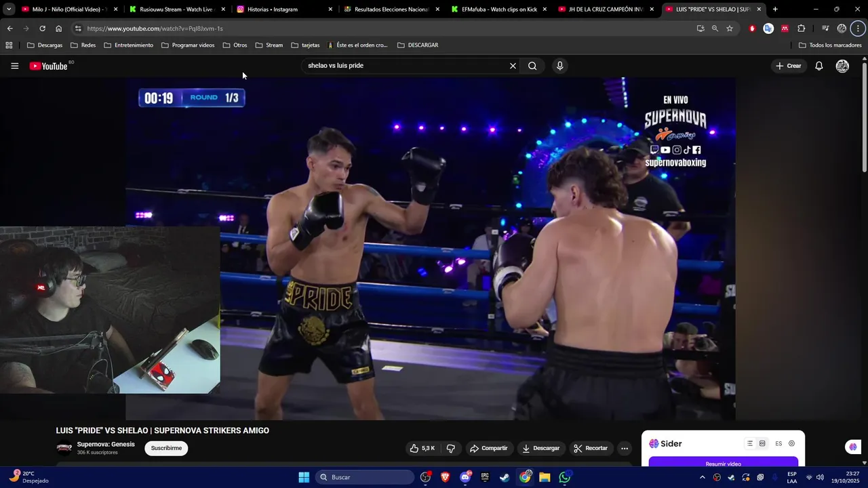Go to the YouTube home logo

(48, 66)
